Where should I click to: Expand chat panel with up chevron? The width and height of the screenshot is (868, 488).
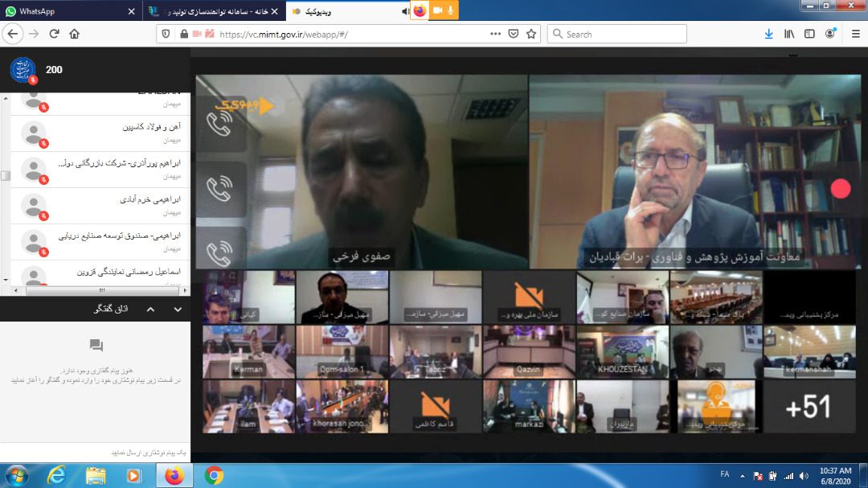150,309
